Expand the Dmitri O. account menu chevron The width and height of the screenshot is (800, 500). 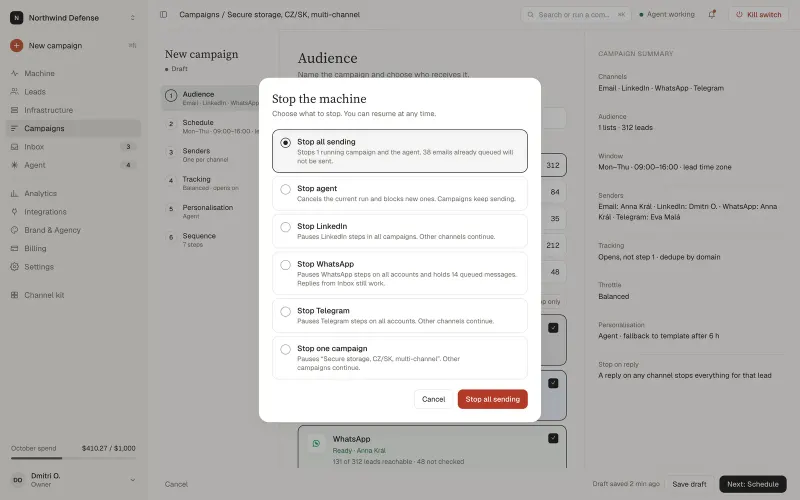(133, 480)
